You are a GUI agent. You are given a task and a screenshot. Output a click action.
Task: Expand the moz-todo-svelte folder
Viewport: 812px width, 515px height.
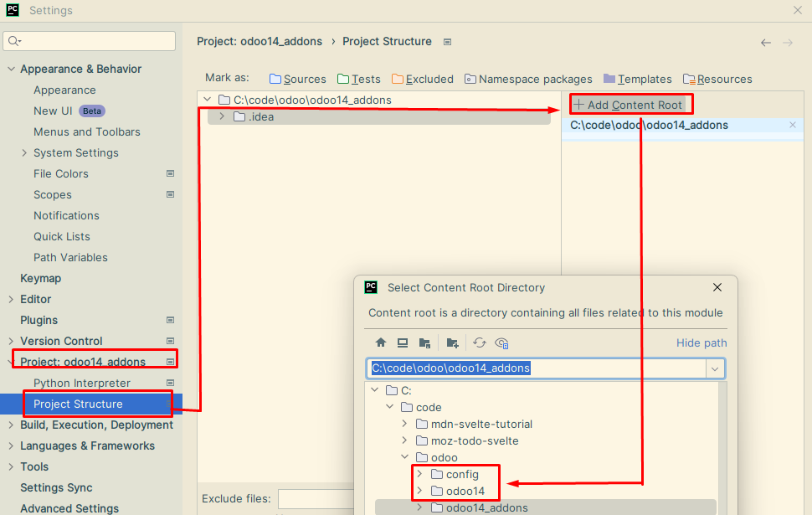(x=405, y=440)
